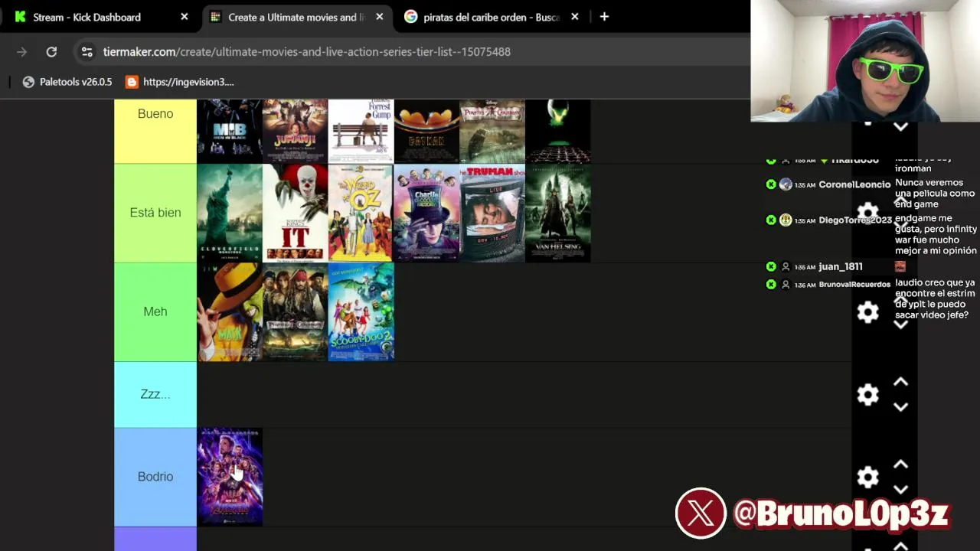Open a new browser tab
980x551 pixels.
pos(604,16)
